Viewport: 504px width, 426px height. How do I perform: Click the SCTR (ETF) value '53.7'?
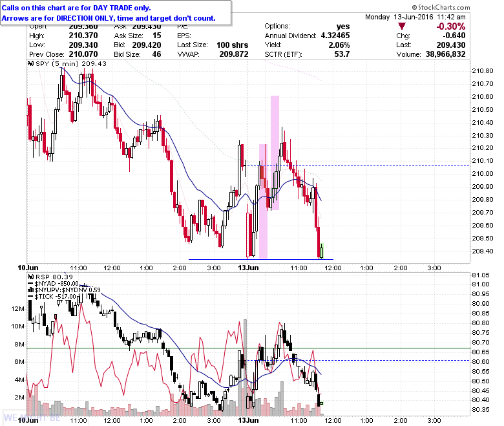(342, 54)
